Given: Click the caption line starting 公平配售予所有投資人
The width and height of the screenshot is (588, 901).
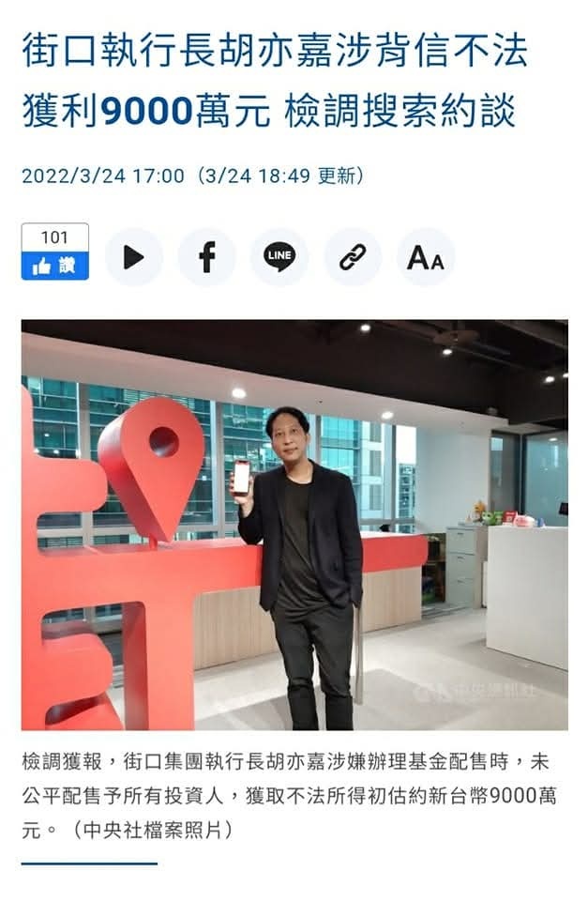Looking at the screenshot, I should (x=290, y=796).
